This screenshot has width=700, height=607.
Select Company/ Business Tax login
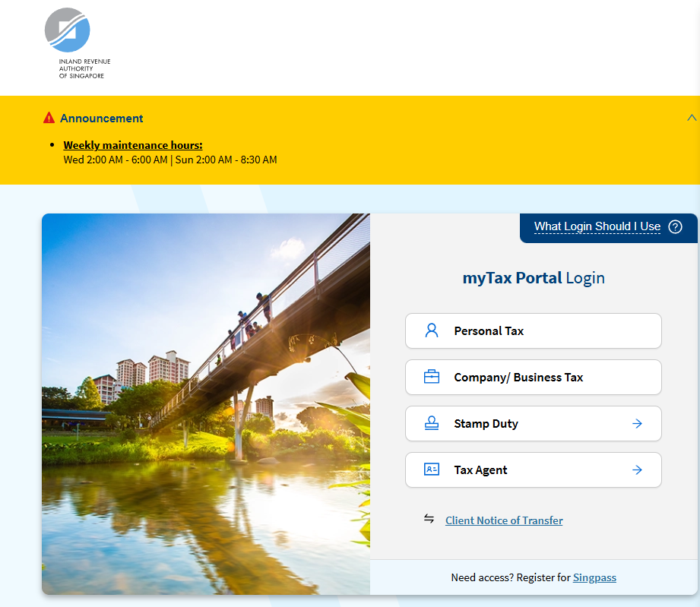(533, 377)
